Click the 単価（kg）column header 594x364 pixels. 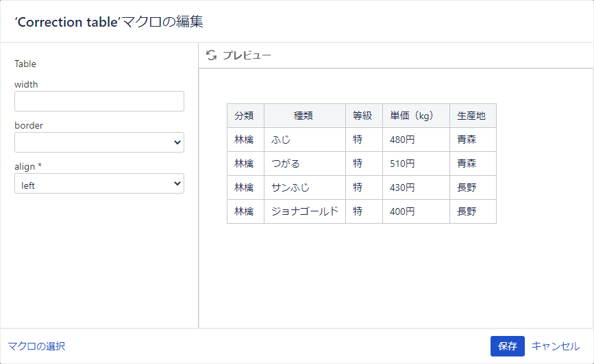415,116
